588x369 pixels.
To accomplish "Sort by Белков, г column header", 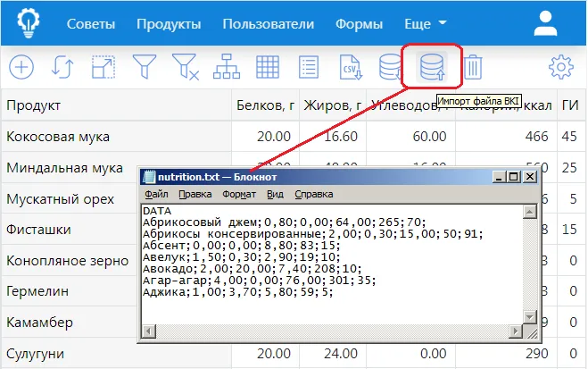I will (265, 105).
